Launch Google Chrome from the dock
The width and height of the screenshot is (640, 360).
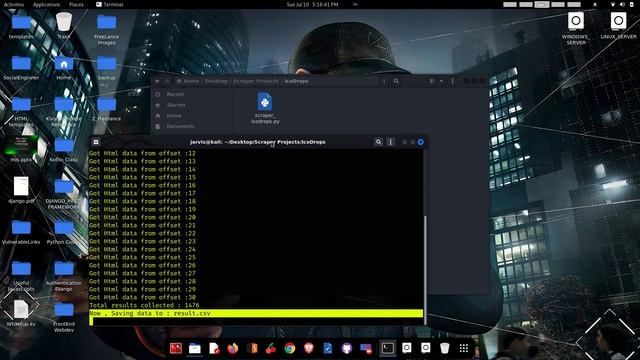(290, 348)
